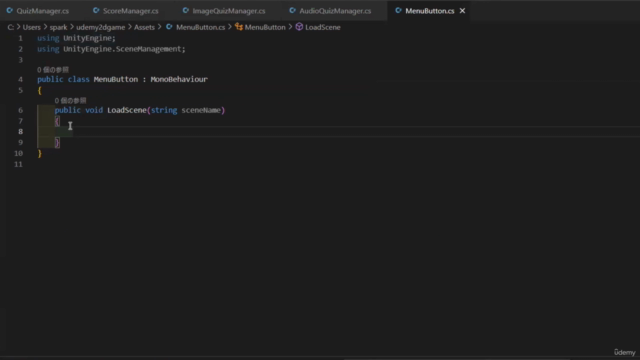Viewport: 640px width, 360px height.
Task: Click the closing brace on line 9
Action: (x=57, y=142)
